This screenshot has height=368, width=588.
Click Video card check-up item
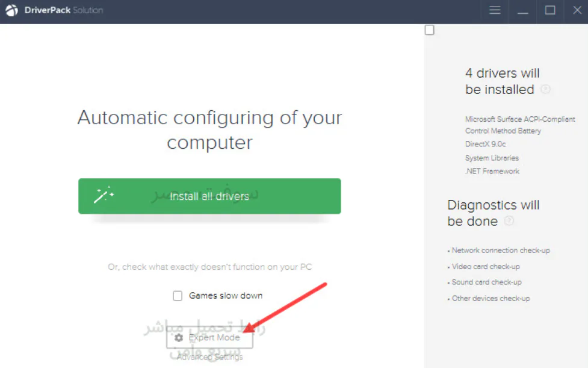(x=484, y=267)
